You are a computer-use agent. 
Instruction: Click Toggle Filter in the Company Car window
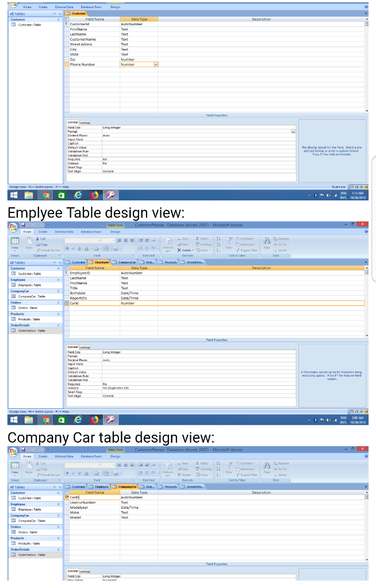246,475
